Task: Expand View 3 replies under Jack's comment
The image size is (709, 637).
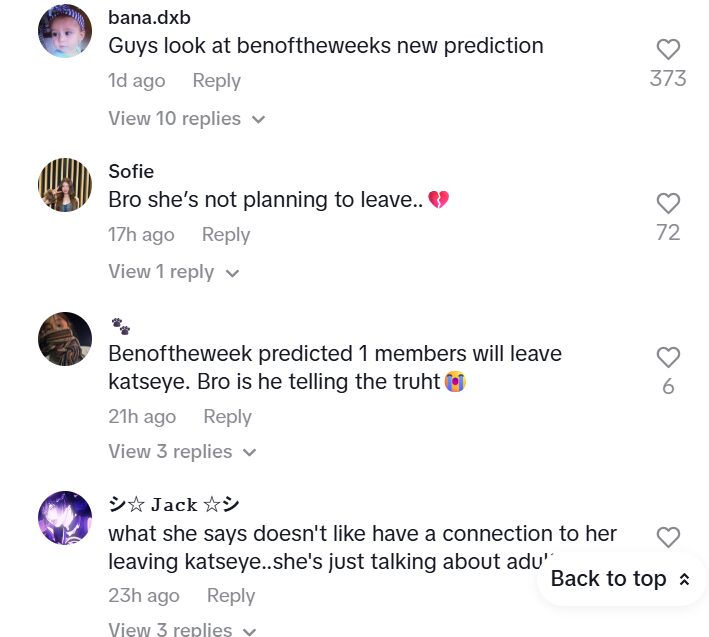Action: point(182,629)
